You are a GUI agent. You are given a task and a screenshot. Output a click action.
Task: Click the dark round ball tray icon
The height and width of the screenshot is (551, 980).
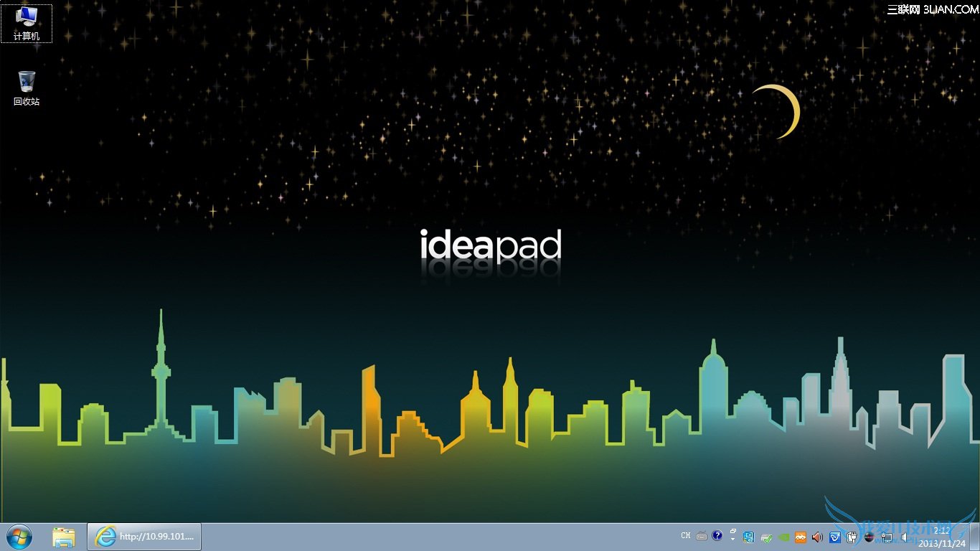point(870,537)
